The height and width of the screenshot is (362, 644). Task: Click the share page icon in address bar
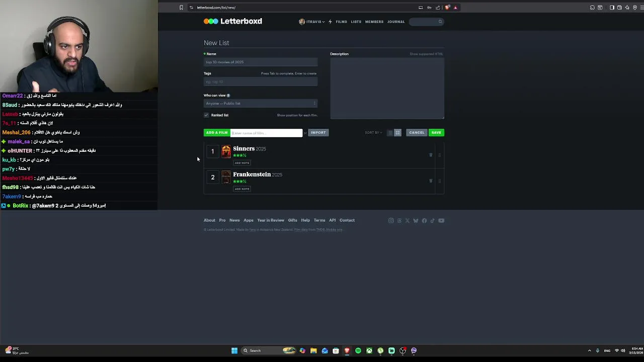[x=438, y=8]
